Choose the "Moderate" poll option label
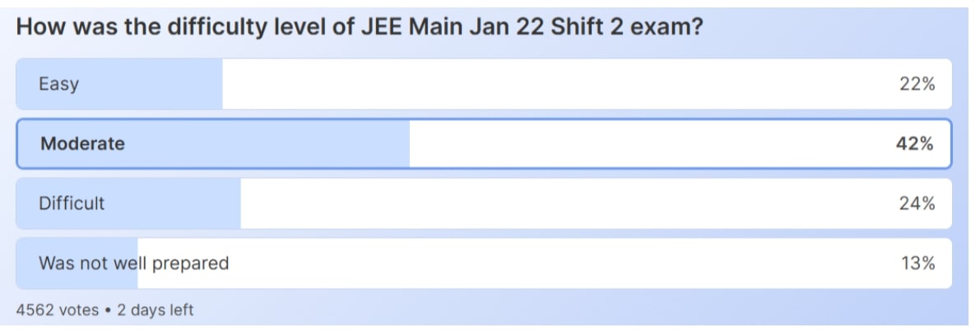The image size is (980, 332). click(x=82, y=144)
